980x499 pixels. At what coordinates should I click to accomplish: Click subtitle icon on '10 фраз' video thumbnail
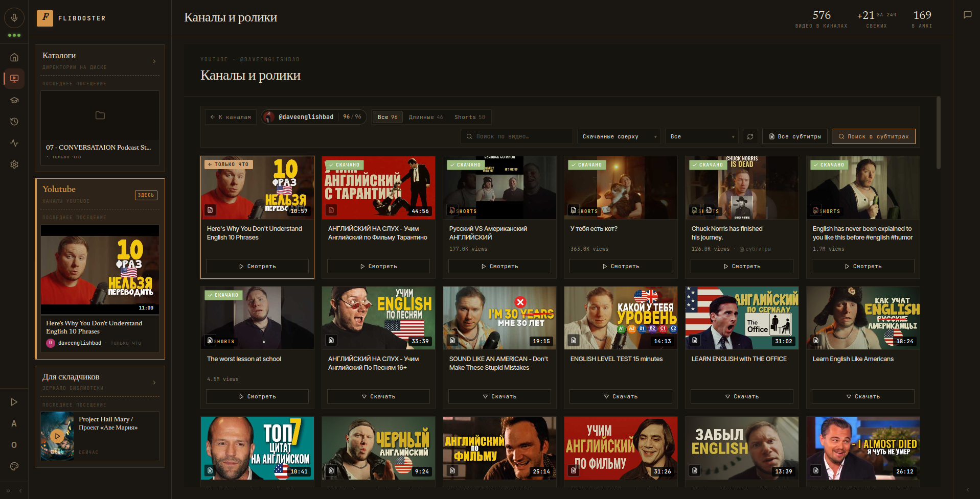pos(210,210)
